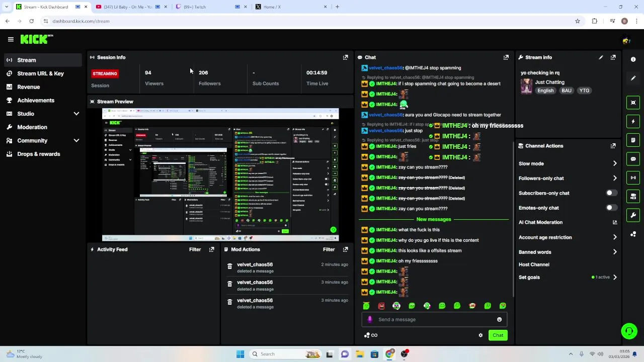The image size is (644, 362).
Task: Click the red STREAMING status badge
Action: 105,73
